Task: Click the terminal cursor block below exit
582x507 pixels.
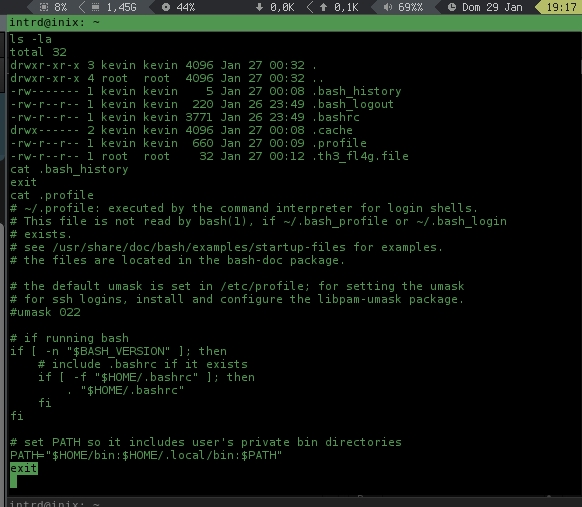Action: click(x=13, y=481)
